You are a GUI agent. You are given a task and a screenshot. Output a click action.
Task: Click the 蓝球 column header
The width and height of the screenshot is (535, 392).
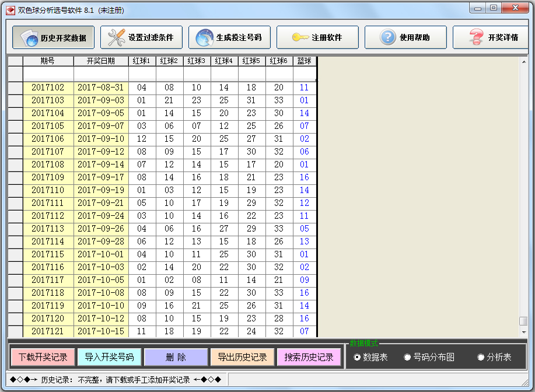[304, 61]
